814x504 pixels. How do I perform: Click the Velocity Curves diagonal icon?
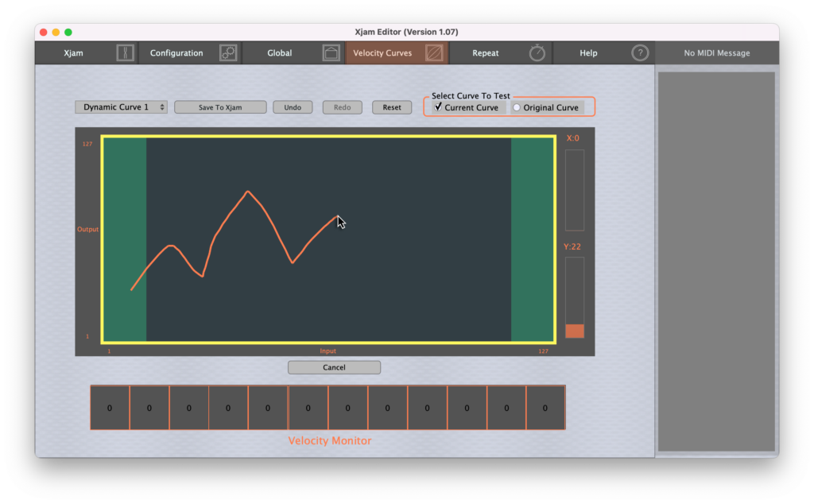point(434,53)
